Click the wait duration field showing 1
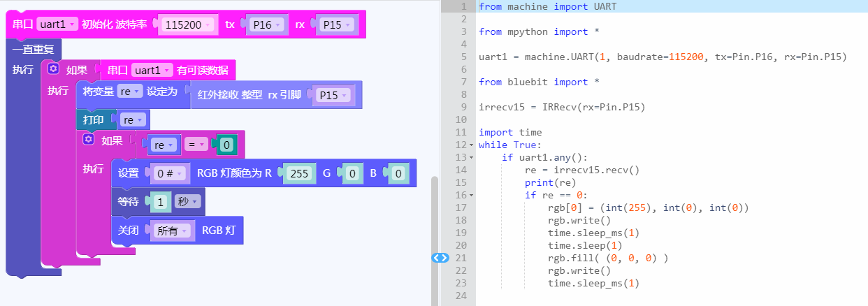868x306 pixels. pyautogui.click(x=161, y=202)
